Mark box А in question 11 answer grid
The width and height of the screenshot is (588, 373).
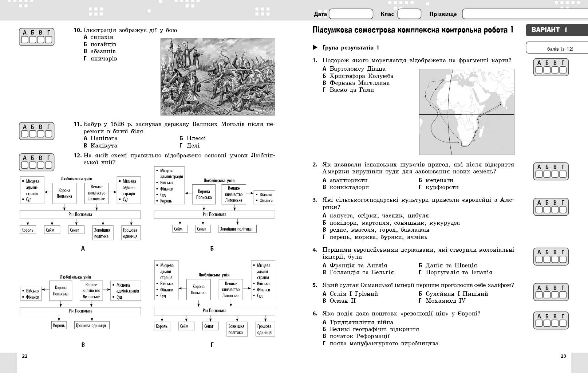coord(24,134)
